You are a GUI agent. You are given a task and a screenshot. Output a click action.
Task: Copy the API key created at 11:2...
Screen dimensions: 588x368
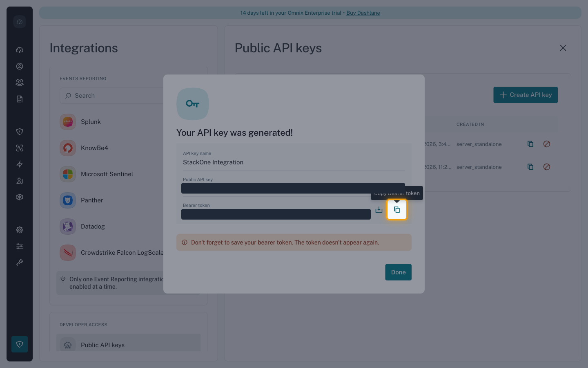[530, 167]
